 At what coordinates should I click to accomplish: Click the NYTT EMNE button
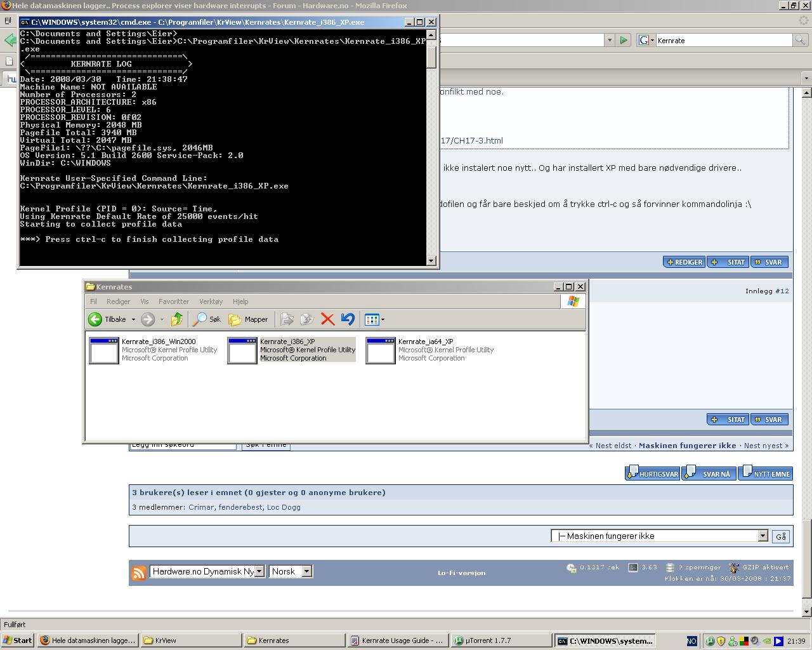765,474
